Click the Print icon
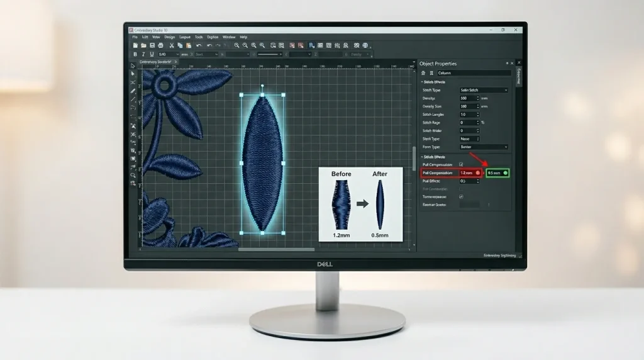Screen dimensions: 644x360 (x=160, y=45)
